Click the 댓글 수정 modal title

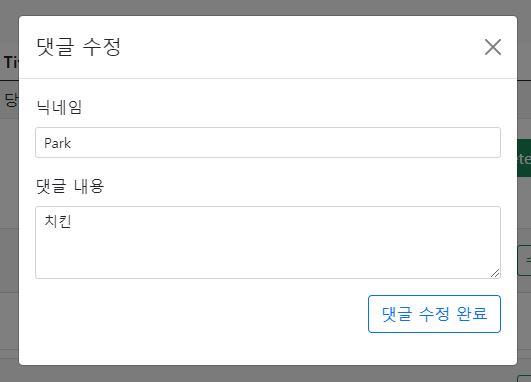pyautogui.click(x=79, y=47)
